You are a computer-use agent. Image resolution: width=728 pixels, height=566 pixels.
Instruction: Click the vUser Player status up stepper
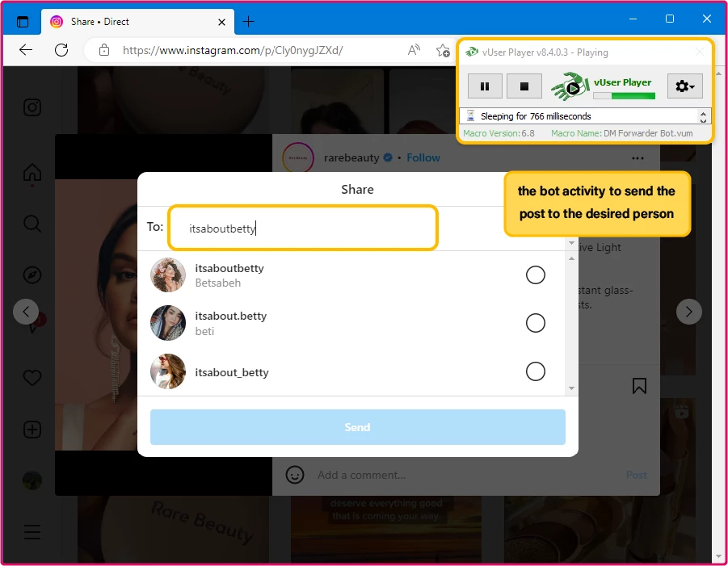[703, 113]
